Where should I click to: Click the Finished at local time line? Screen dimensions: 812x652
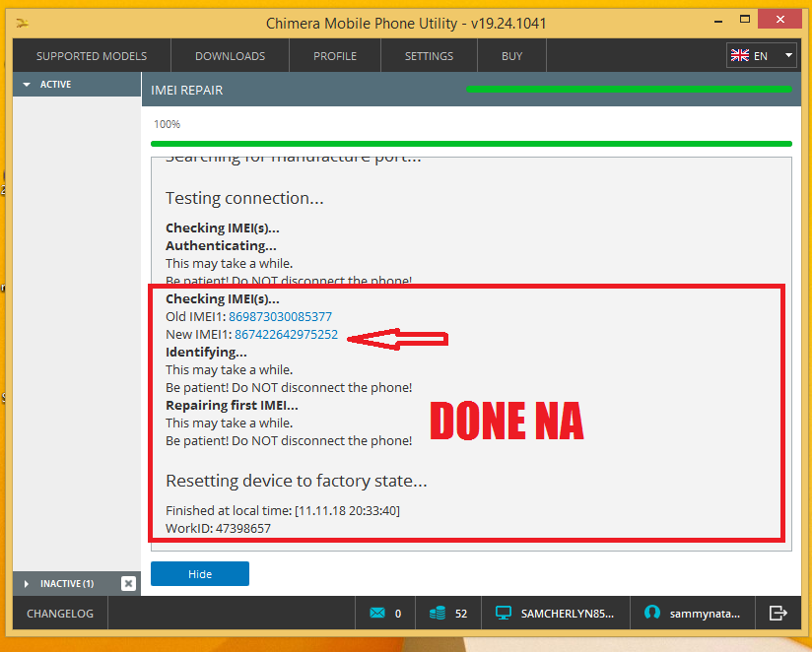pos(283,511)
